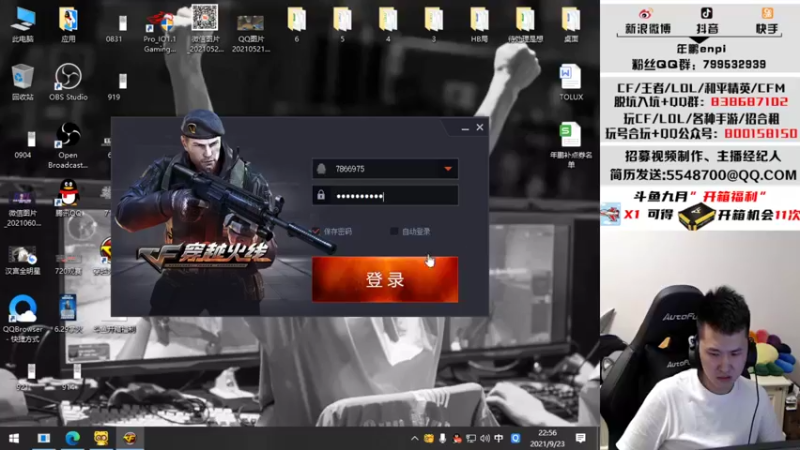Click into the password field
The width and height of the screenshot is (800, 450).
pos(385,195)
